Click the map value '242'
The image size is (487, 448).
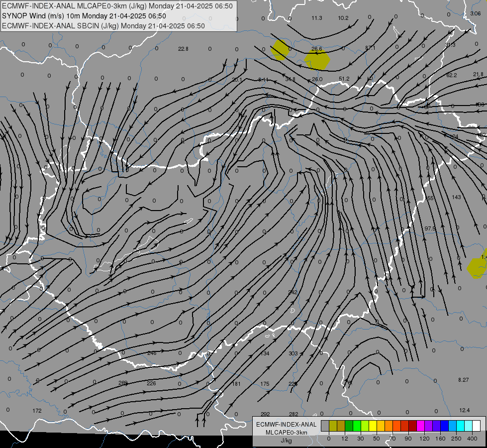[292, 292]
